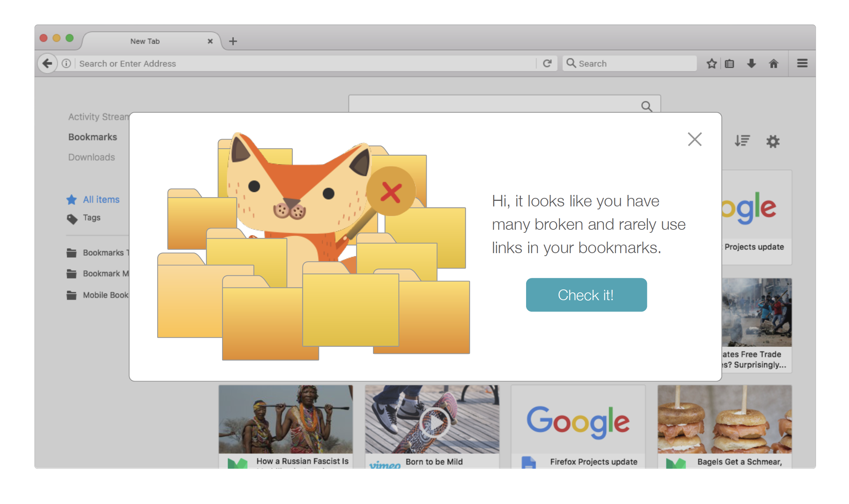Screen dimensions: 849x504
Task: Click the site info icon in address bar
Action: coord(66,64)
